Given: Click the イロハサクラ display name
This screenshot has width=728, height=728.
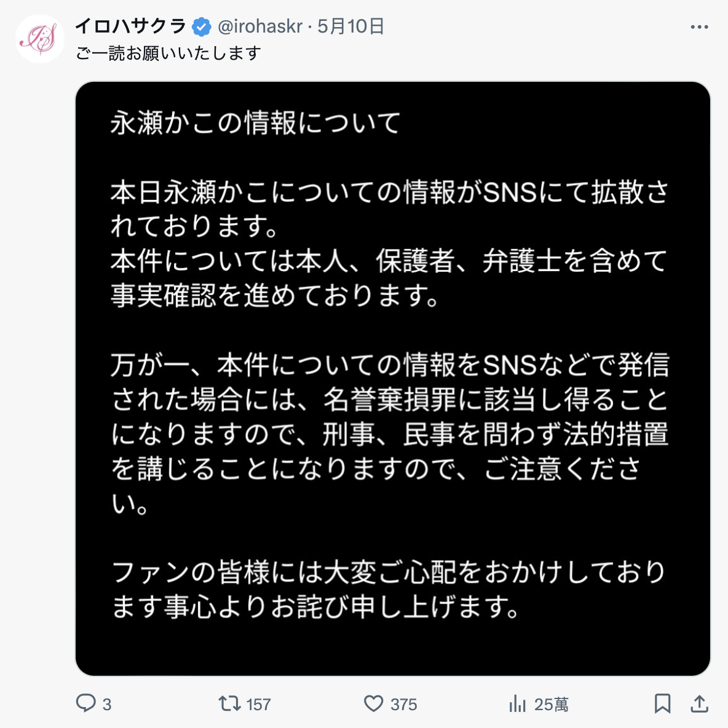Looking at the screenshot, I should coord(130,26).
